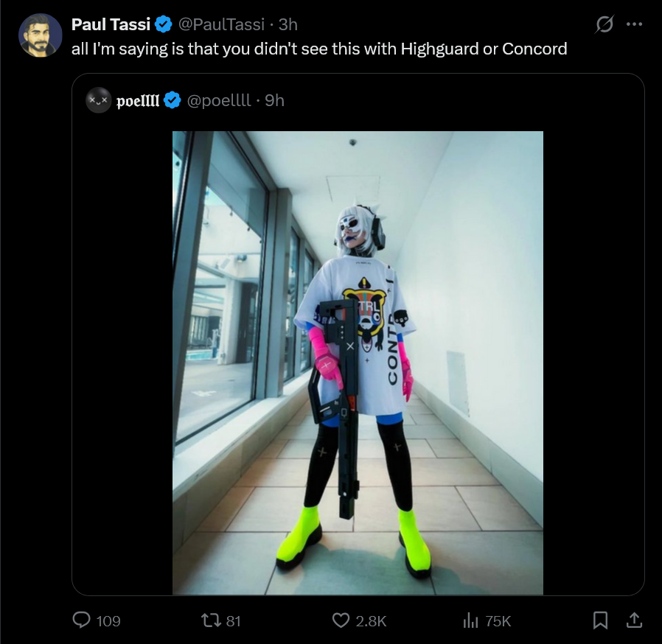Enlarge the cosplay photo in quoted post
This screenshot has width=662, height=644.
click(358, 363)
